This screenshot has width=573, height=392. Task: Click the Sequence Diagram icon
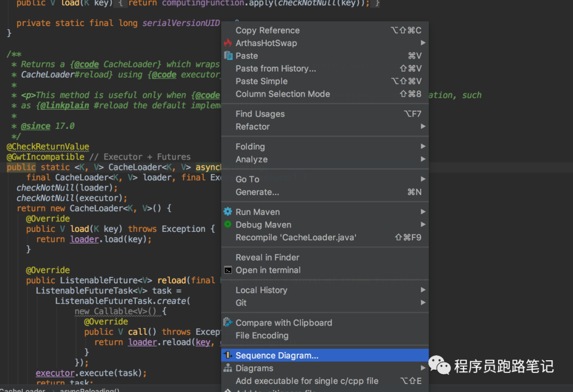[228, 355]
